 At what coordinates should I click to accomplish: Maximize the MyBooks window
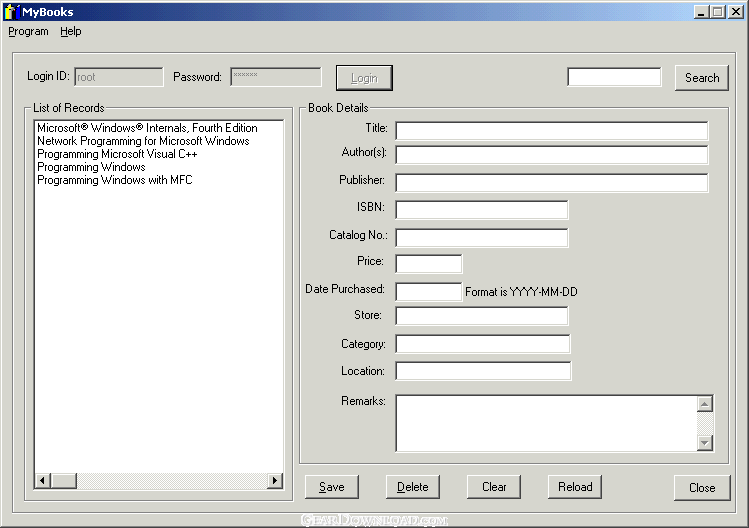717,12
